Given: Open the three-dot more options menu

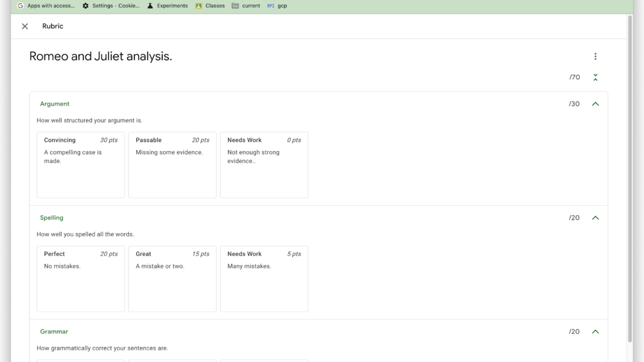Looking at the screenshot, I should tap(595, 56).
